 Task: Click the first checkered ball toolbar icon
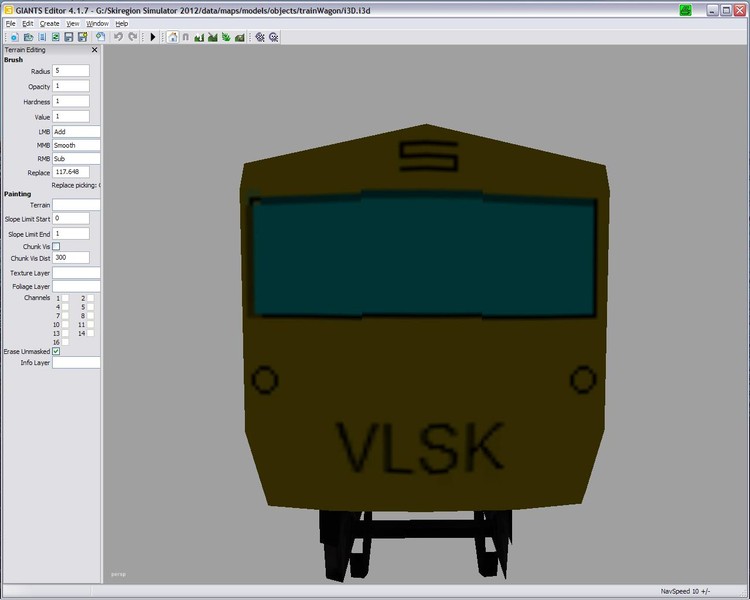tap(260, 37)
